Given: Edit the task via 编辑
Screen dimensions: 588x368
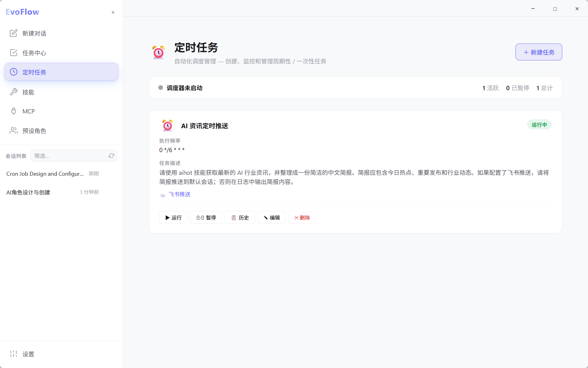Looking at the screenshot, I should pyautogui.click(x=272, y=217).
